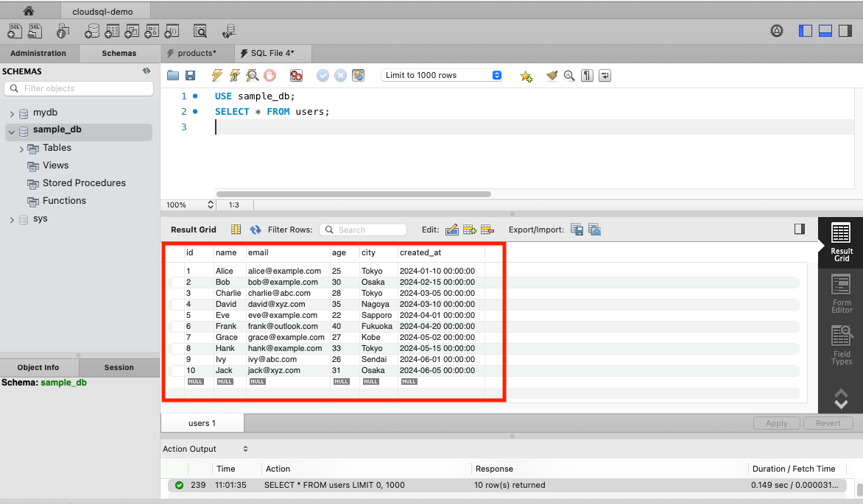Stop the running query icon
This screenshot has width=863, height=504.
pos(270,75)
